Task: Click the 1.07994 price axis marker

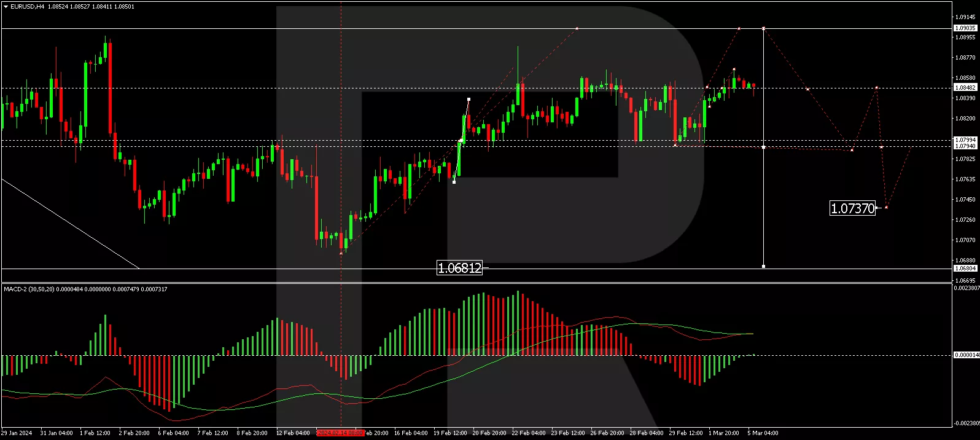Action: click(965, 140)
